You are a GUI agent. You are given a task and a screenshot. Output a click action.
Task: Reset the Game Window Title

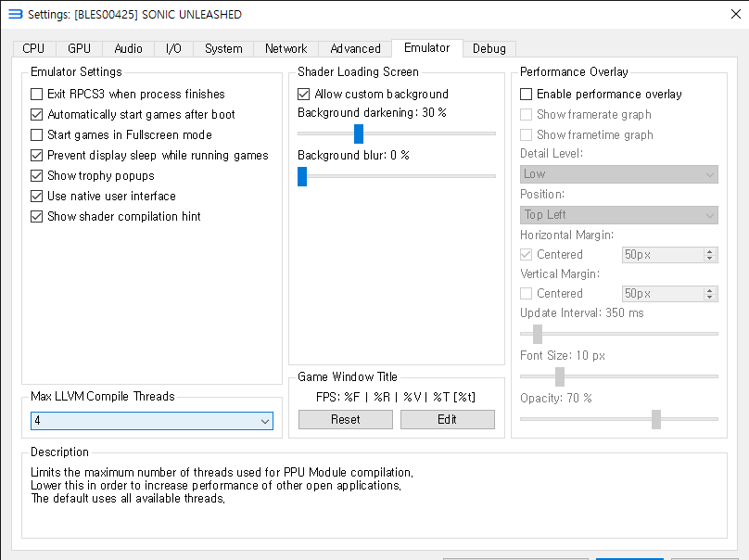[x=346, y=419]
